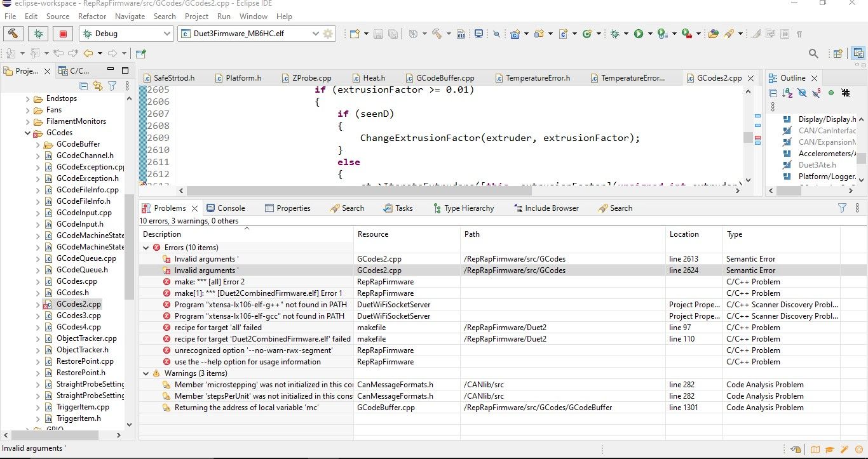This screenshot has height=459, width=868.
Task: Click the Debug launch button with bug icon
Action: point(38,34)
